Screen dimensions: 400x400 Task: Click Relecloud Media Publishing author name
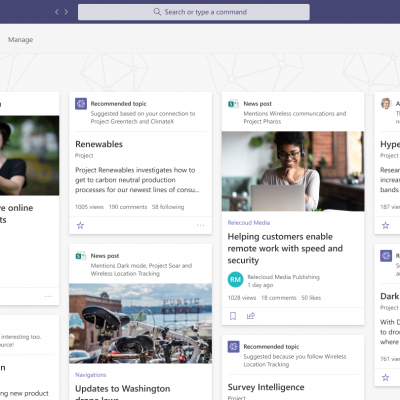click(x=283, y=277)
